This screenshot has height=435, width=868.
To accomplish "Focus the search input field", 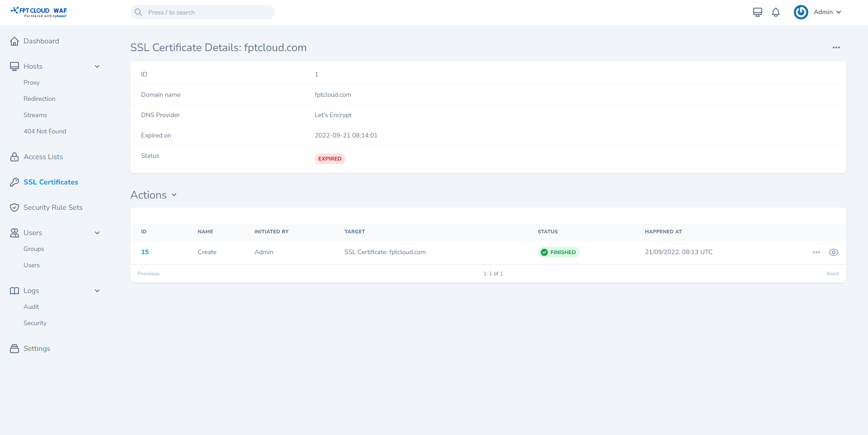I will pyautogui.click(x=208, y=12).
